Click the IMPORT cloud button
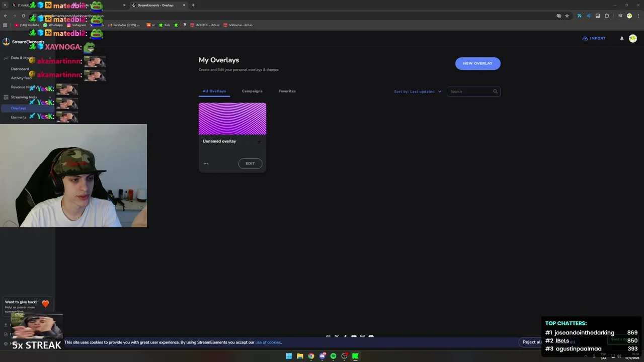This screenshot has width=644, height=362. tap(594, 38)
